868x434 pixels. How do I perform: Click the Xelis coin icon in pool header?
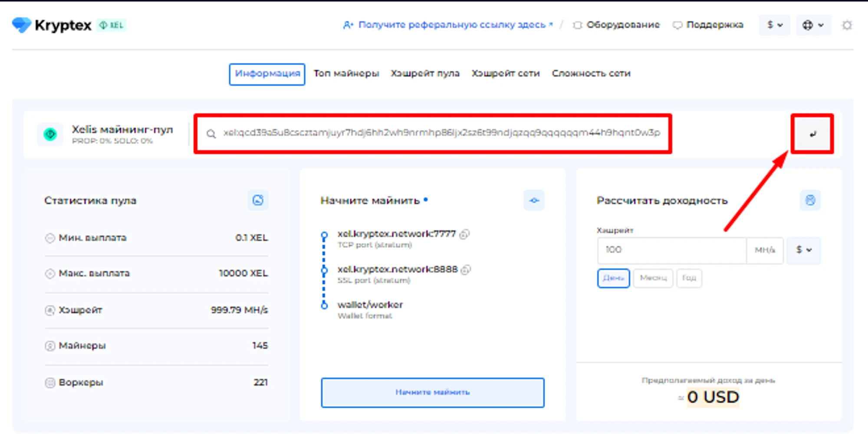(x=50, y=135)
